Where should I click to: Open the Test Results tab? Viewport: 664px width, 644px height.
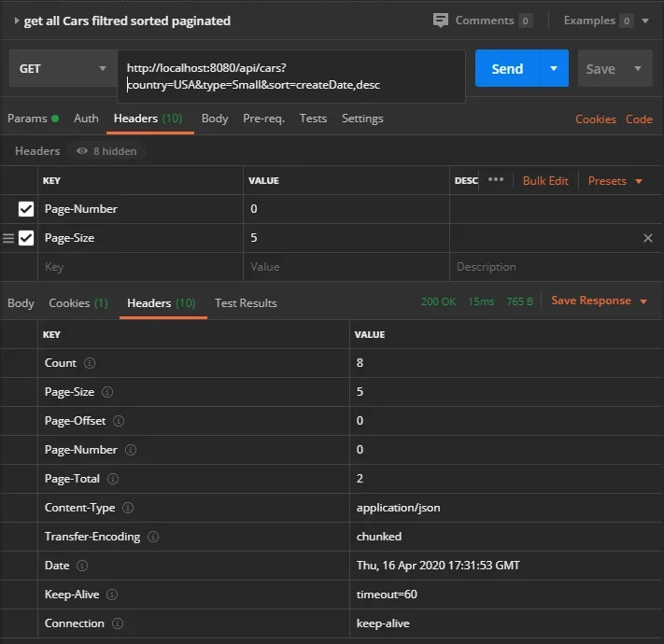coord(246,303)
